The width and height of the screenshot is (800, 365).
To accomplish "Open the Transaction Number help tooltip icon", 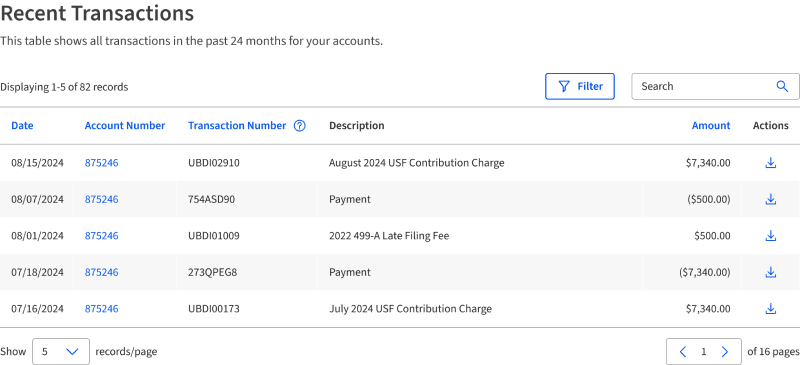I will [x=300, y=126].
